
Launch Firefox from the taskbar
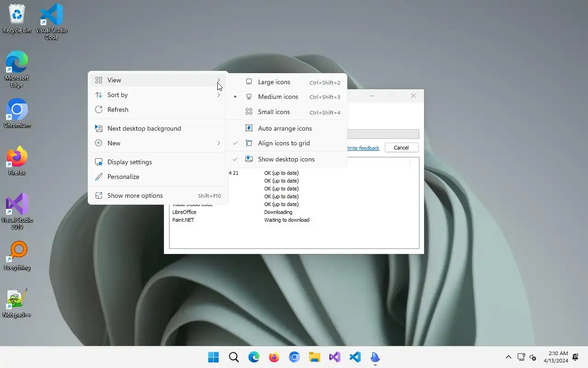click(x=274, y=357)
